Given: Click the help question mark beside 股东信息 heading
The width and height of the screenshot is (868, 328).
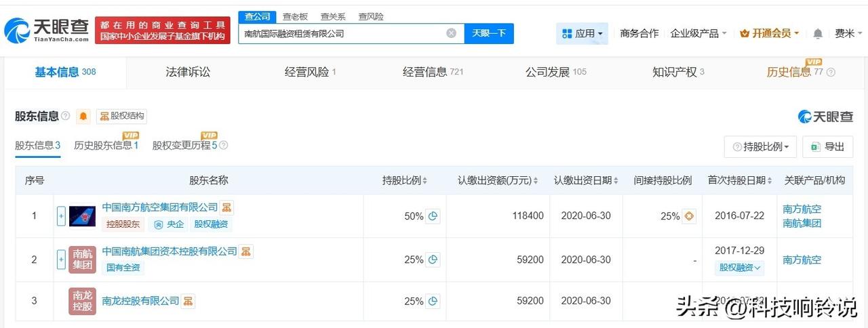Looking at the screenshot, I should 66,116.
